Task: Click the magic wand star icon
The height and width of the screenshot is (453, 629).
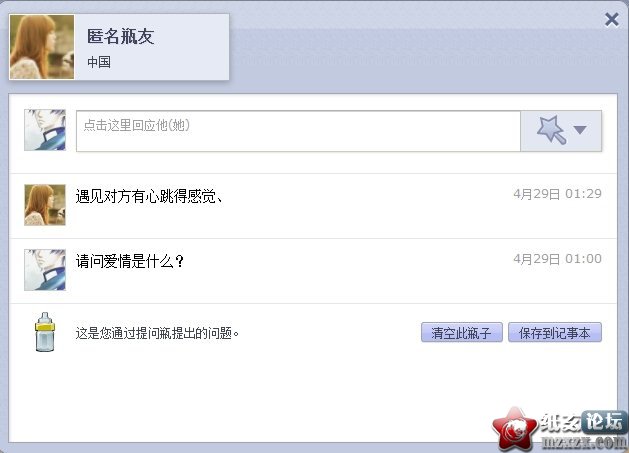Action: pos(552,130)
